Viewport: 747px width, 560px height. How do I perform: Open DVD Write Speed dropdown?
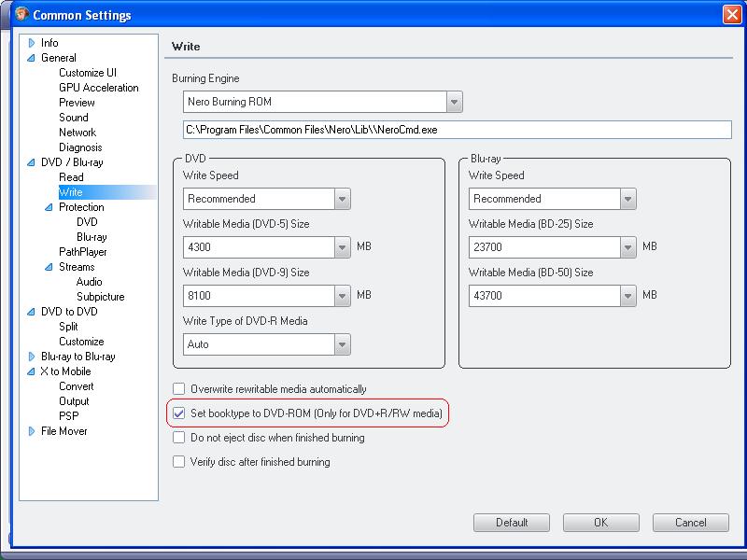tap(342, 199)
